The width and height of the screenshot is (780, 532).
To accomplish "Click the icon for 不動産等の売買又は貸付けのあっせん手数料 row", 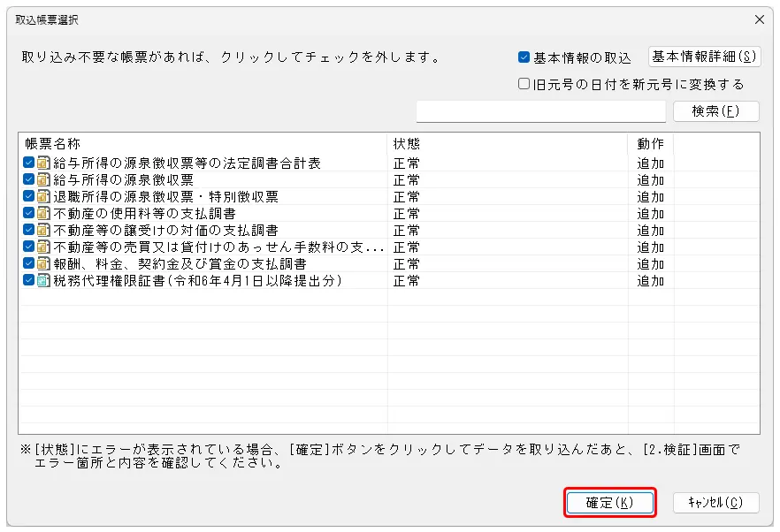I will pos(43,247).
